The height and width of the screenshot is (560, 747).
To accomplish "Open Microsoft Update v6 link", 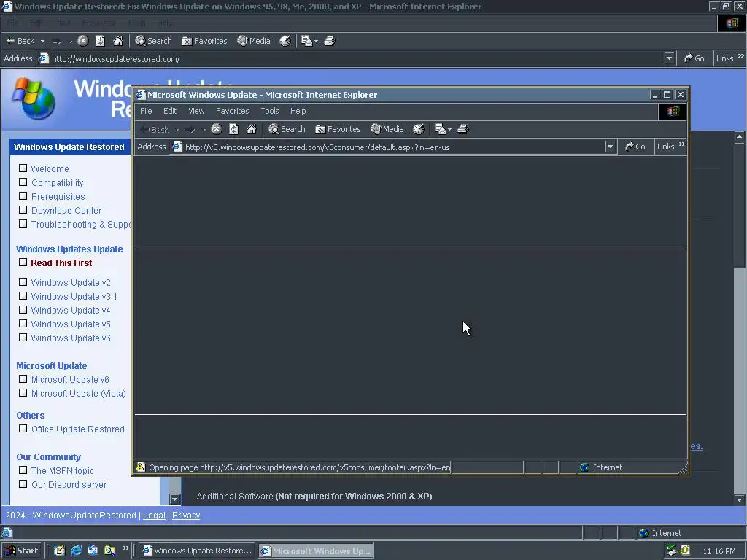I will [70, 379].
